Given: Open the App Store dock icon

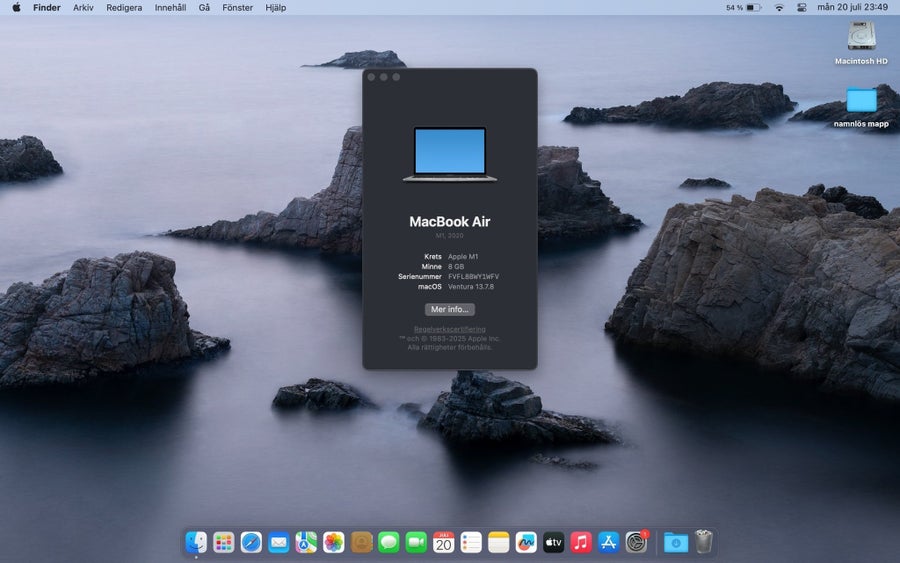Looking at the screenshot, I should tap(608, 542).
